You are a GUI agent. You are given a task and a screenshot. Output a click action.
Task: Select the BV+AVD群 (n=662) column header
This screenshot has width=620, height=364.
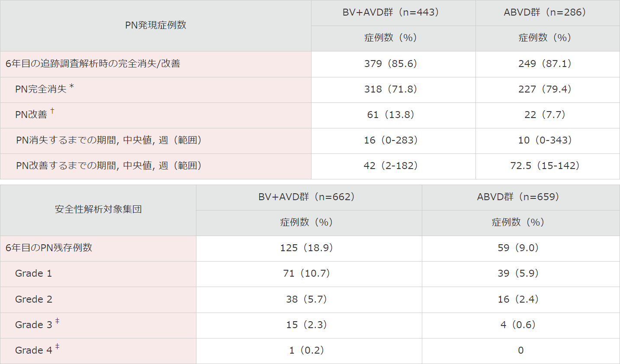click(309, 198)
